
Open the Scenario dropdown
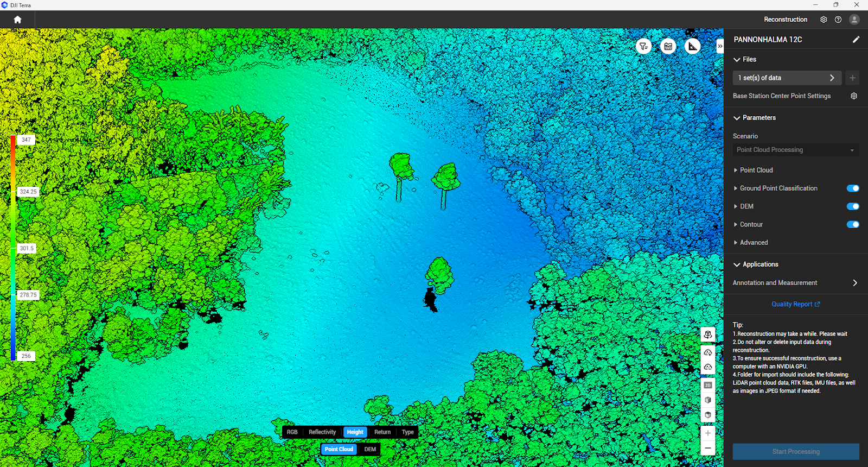click(796, 150)
